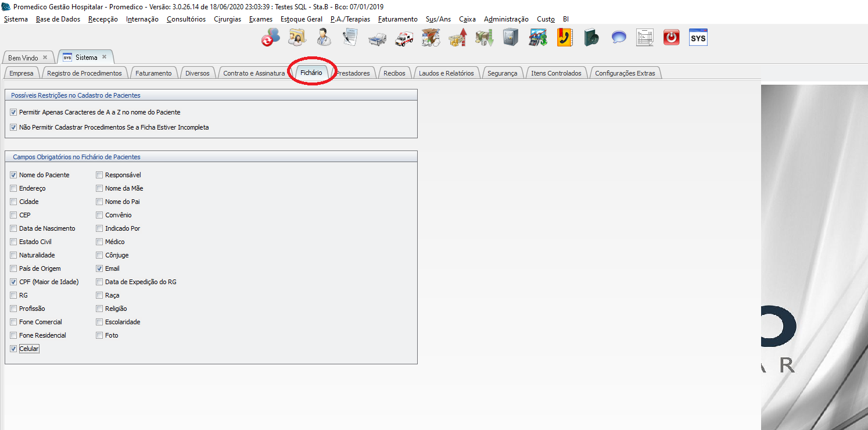Go to the Segurança tab
The height and width of the screenshot is (430, 868).
click(x=502, y=73)
